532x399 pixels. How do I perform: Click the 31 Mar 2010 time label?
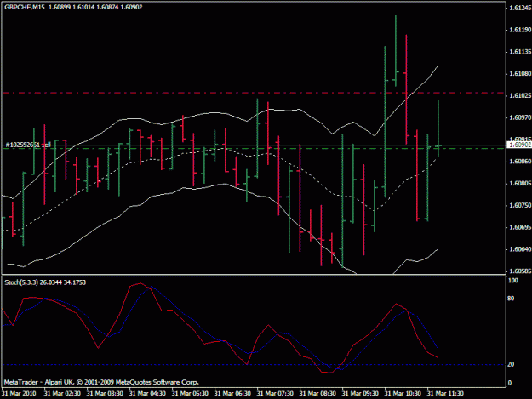pos(19,394)
